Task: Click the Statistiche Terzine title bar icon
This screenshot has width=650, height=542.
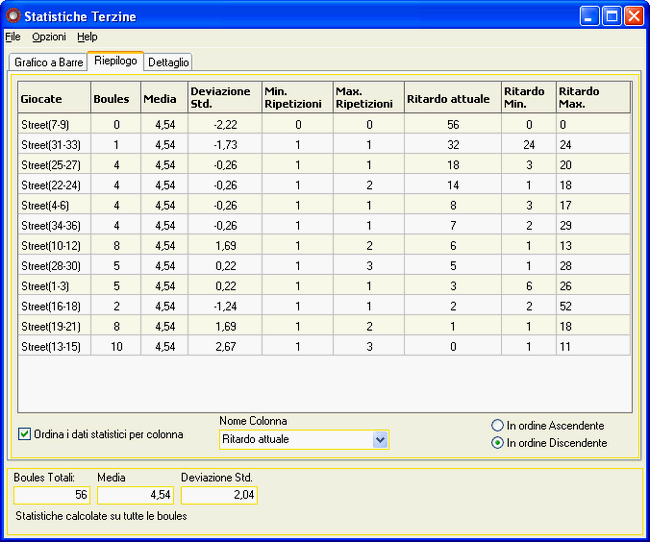Action: coord(13,16)
